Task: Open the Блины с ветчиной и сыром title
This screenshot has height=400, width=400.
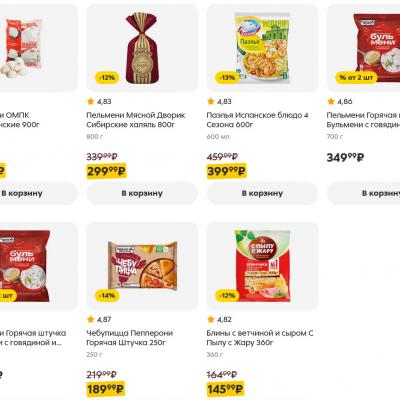Action: pyautogui.click(x=260, y=338)
